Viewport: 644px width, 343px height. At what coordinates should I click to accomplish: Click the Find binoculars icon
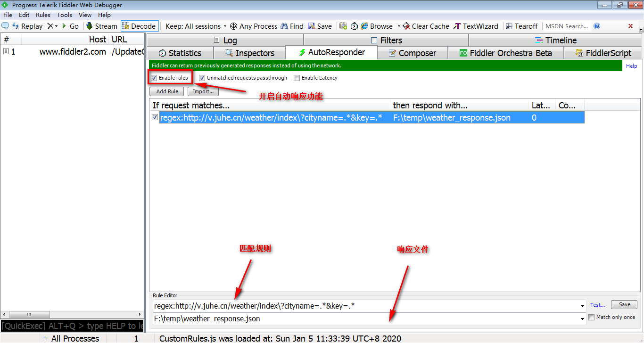[284, 26]
